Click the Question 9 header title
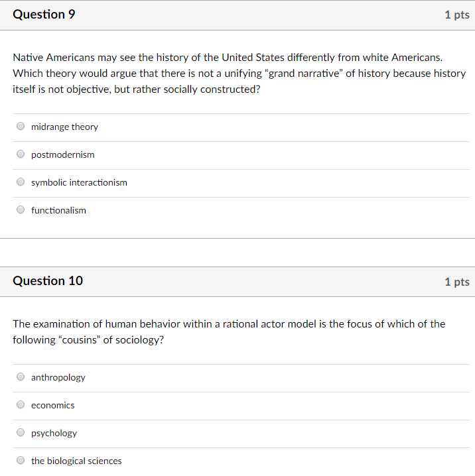This screenshot has height=476, width=475. 44,15
